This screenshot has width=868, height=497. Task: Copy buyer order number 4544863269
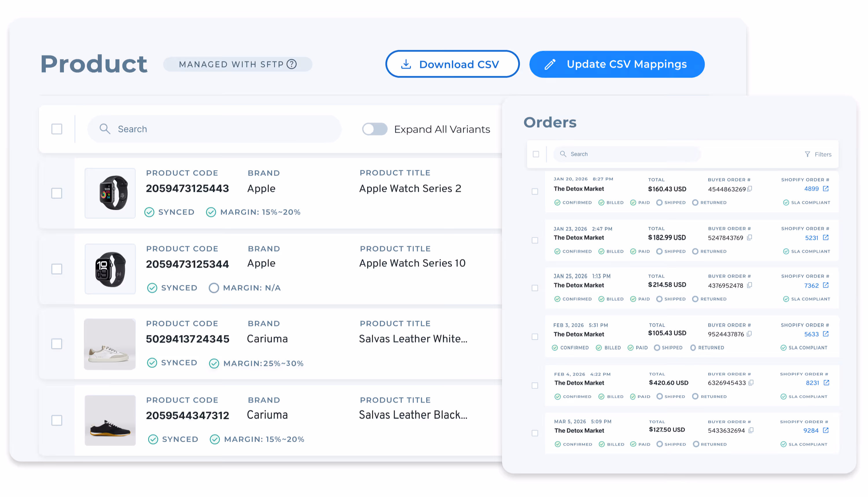coord(750,189)
